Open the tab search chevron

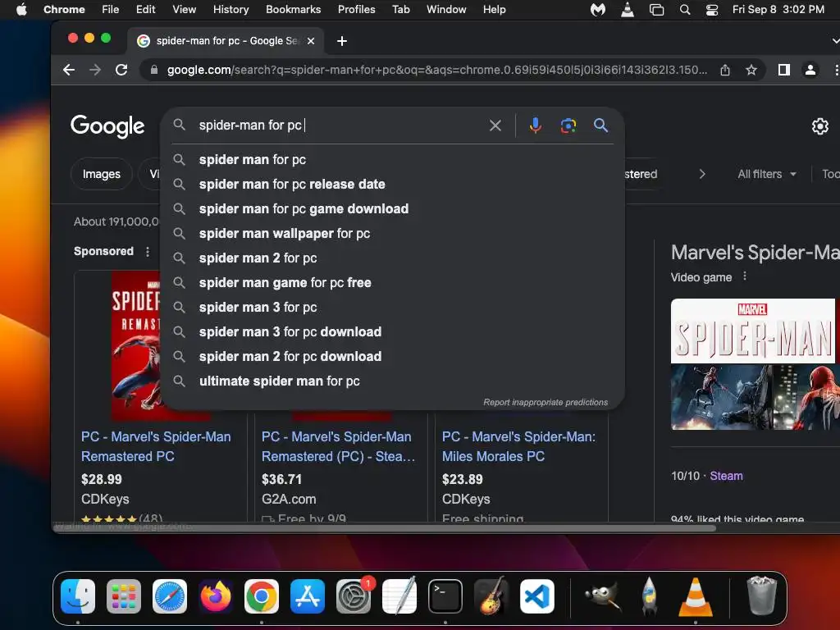tap(835, 41)
